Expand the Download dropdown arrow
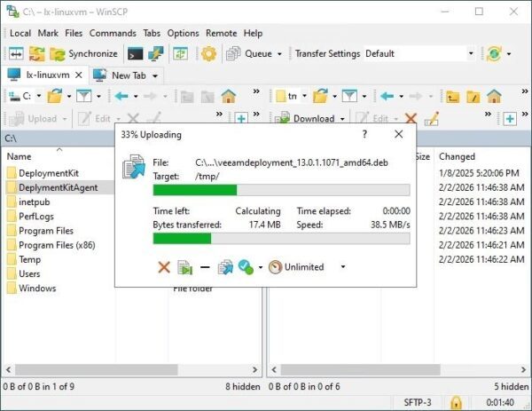 [x=342, y=119]
